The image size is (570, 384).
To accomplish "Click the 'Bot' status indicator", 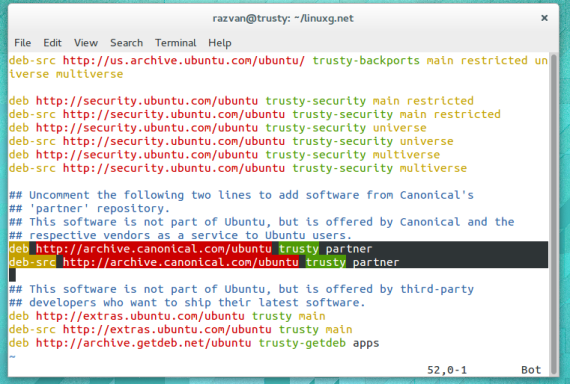I will (531, 370).
